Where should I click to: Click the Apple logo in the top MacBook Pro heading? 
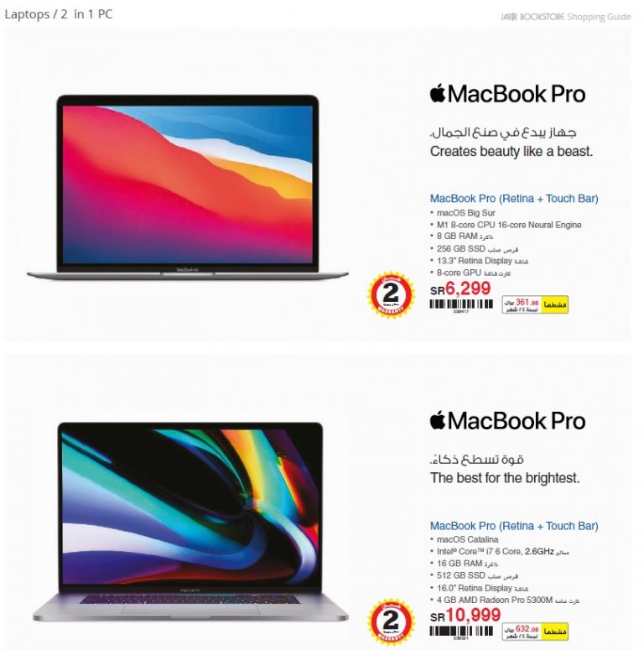[x=438, y=93]
